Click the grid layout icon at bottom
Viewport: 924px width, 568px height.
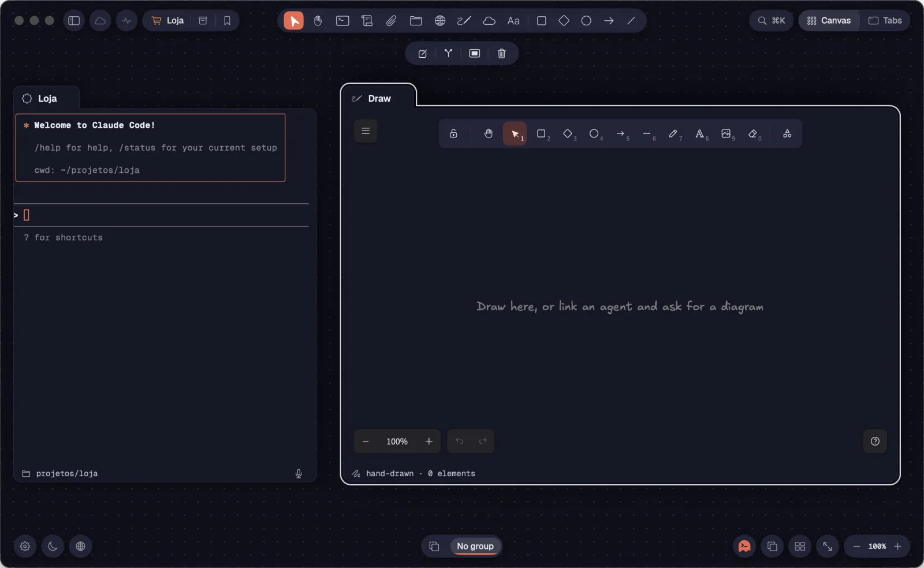pyautogui.click(x=800, y=546)
